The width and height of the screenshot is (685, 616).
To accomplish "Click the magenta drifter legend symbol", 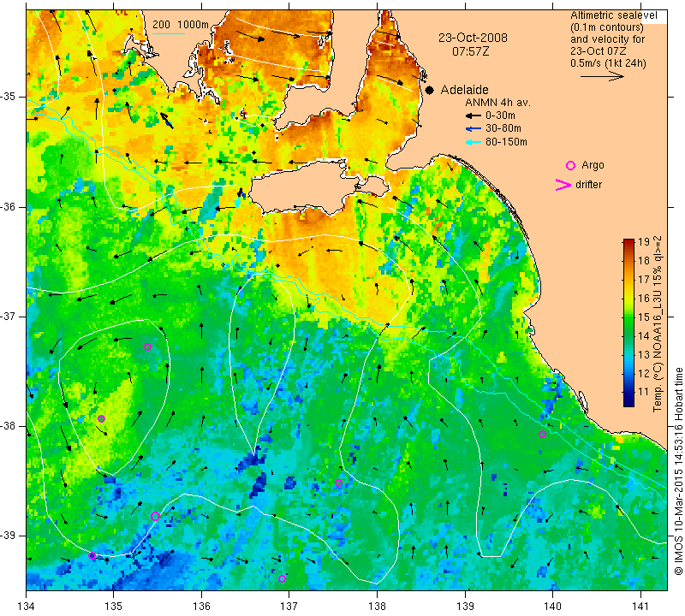I will (x=563, y=185).
